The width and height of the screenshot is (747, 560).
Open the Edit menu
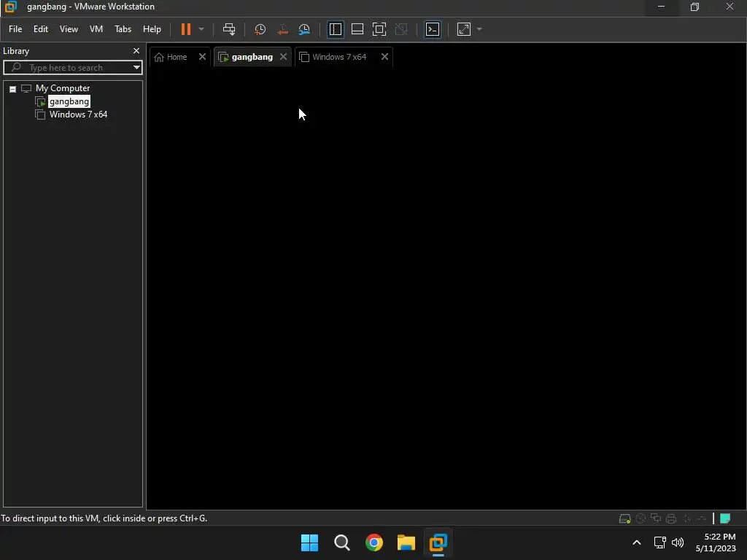pyautogui.click(x=41, y=29)
